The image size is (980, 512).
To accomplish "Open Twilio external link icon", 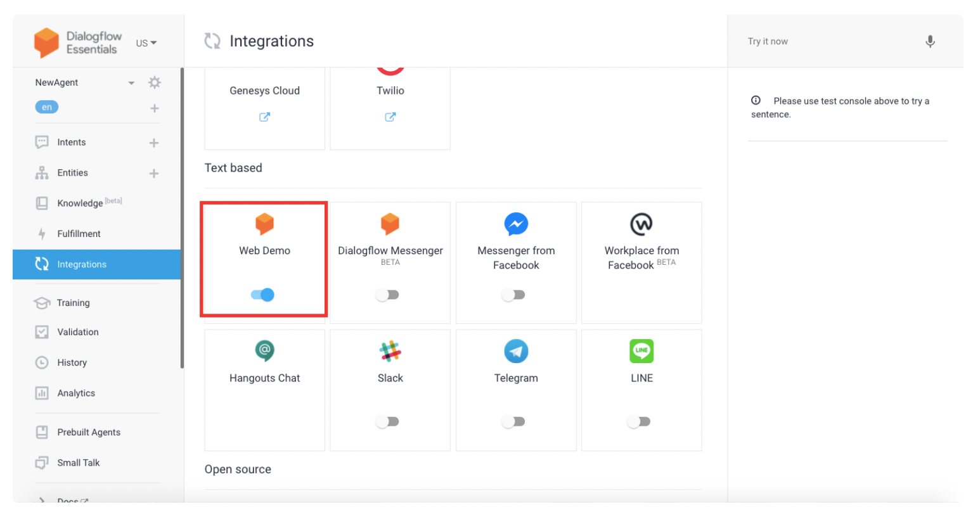I will tap(390, 117).
